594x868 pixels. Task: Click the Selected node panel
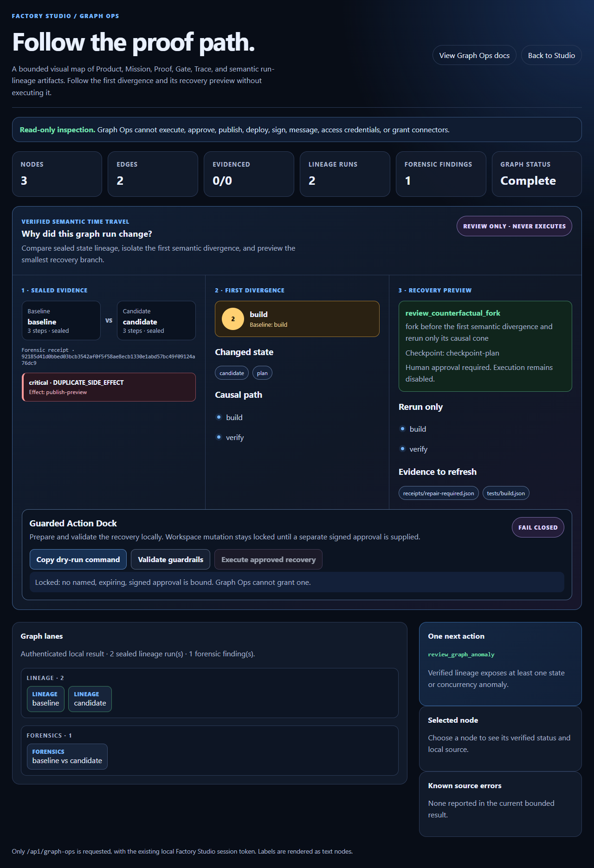(x=500, y=738)
